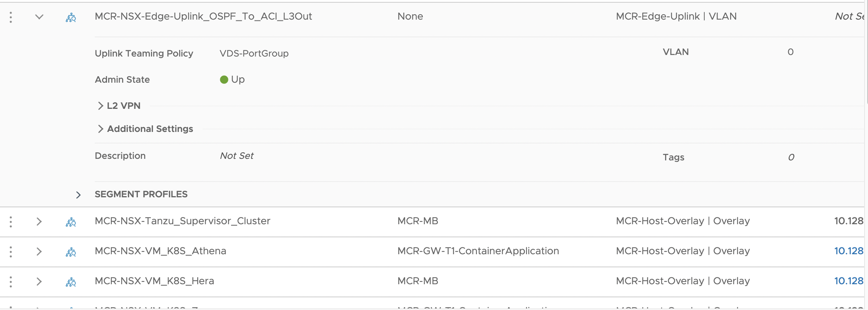Open actions menu for VM_K8S_Athena row

[11, 252]
